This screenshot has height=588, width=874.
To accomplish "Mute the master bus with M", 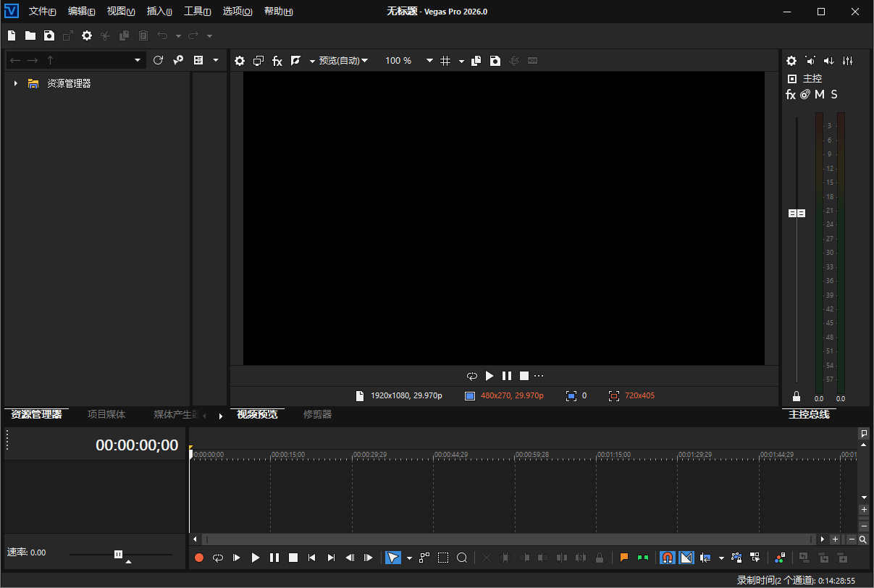I will pos(820,94).
